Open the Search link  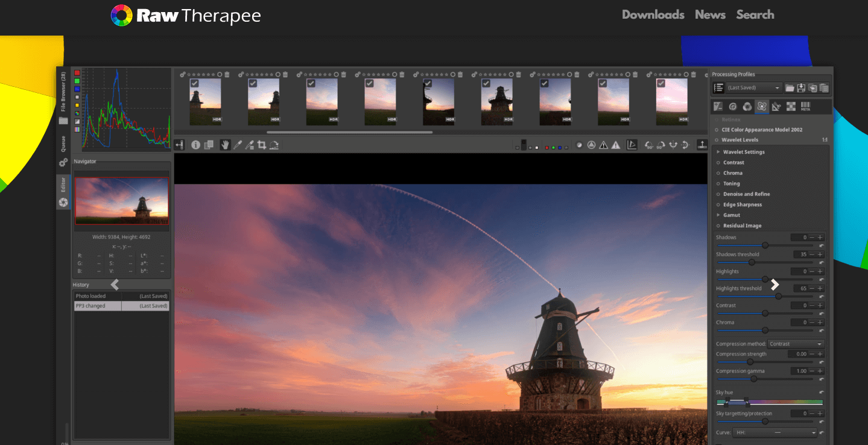tap(755, 14)
